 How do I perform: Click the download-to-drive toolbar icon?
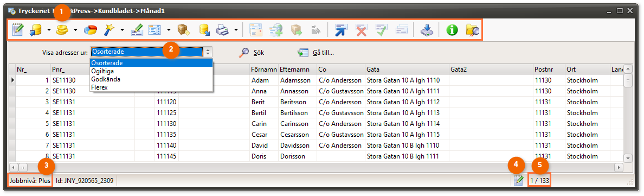point(427,30)
